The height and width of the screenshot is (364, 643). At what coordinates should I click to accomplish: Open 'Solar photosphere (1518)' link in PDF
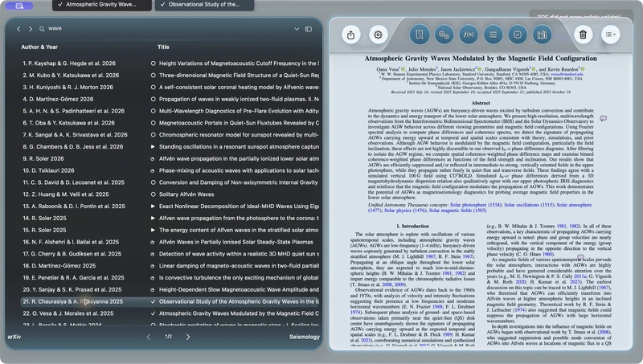point(476,205)
